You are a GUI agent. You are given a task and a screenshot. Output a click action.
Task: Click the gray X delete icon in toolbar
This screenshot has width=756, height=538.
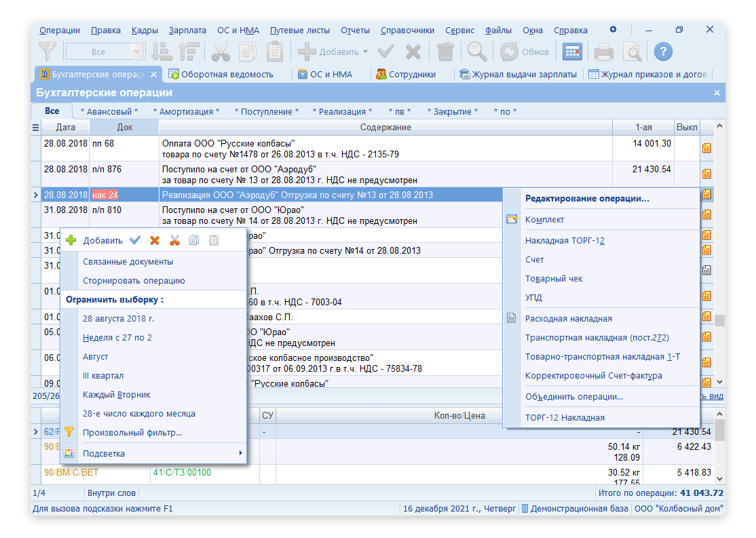413,52
